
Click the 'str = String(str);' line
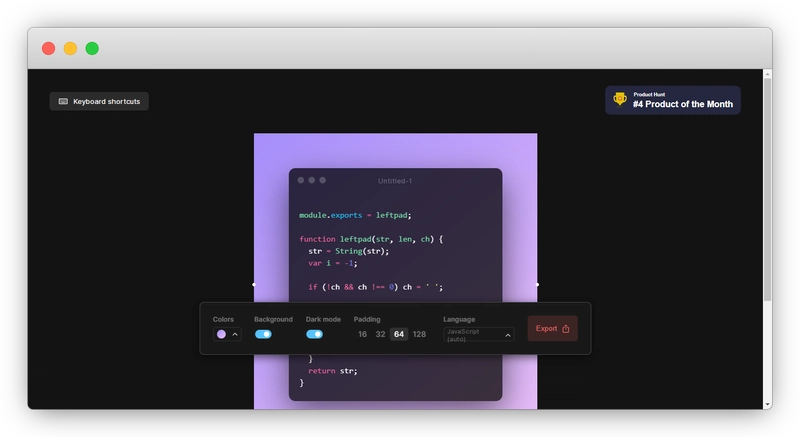point(348,251)
